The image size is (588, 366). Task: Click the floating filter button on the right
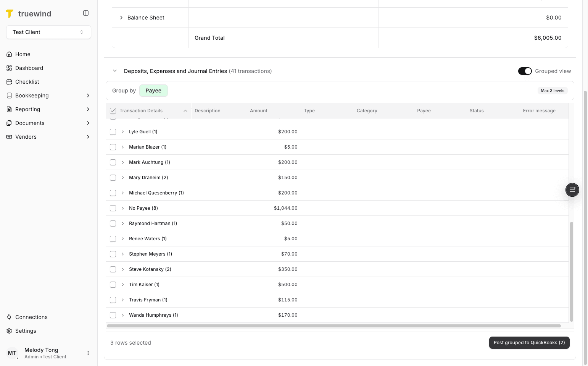(572, 190)
